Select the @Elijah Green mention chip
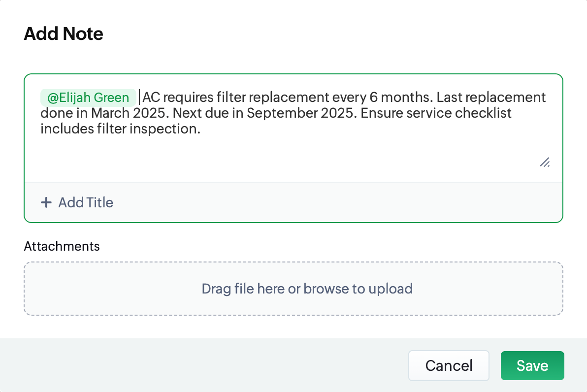This screenshot has width=587, height=392. pyautogui.click(x=88, y=98)
